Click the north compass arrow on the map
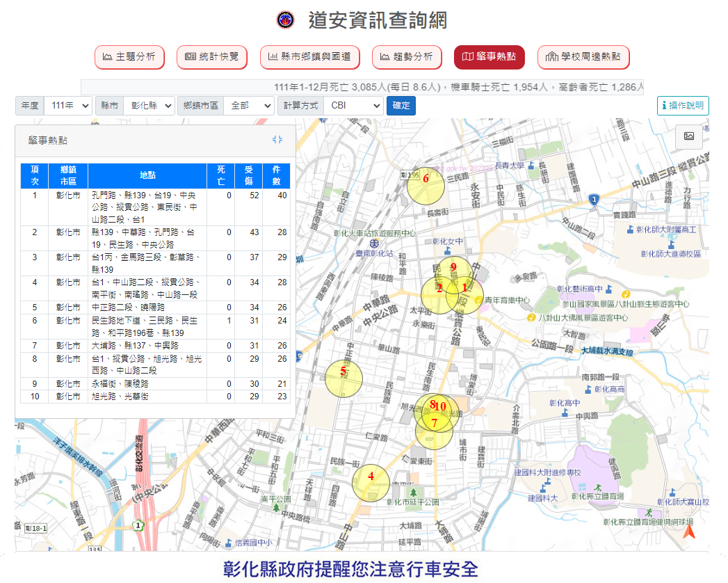 pyautogui.click(x=688, y=532)
